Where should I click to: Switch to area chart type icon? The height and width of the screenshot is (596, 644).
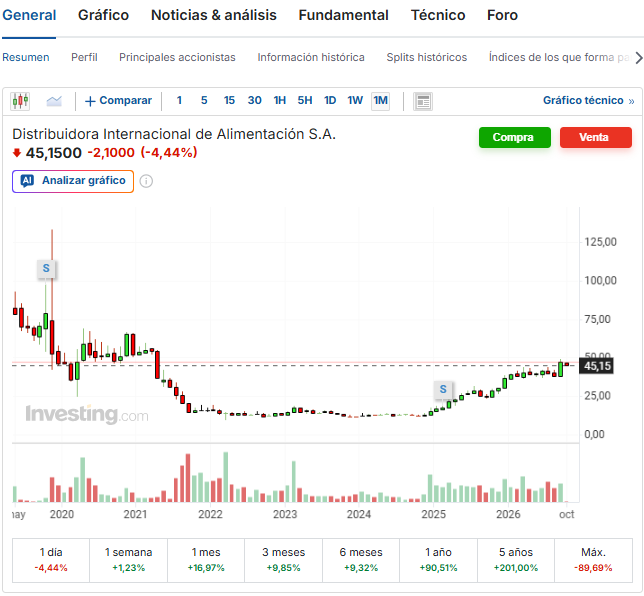click(54, 101)
